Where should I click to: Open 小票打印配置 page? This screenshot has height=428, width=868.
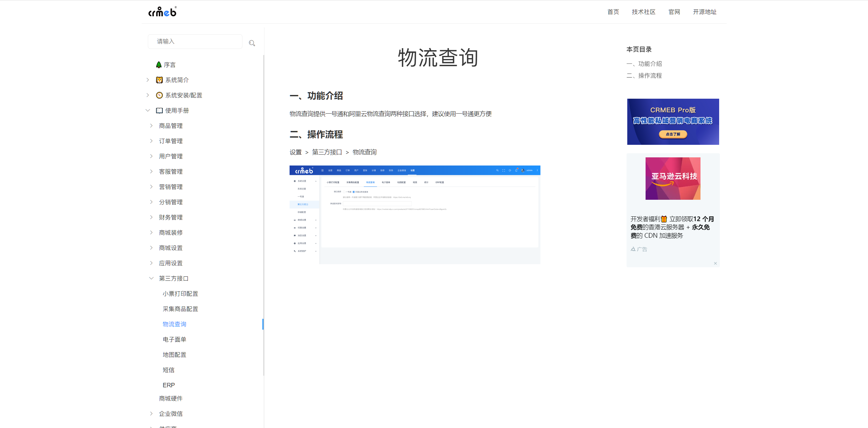click(x=180, y=294)
